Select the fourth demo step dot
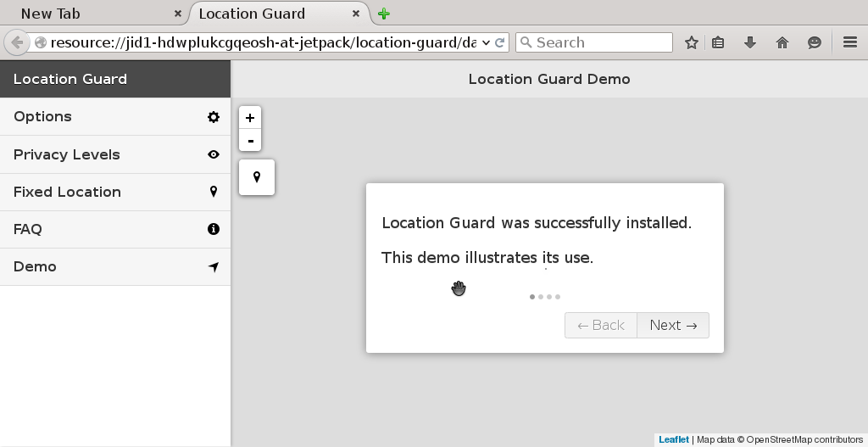 click(x=558, y=297)
